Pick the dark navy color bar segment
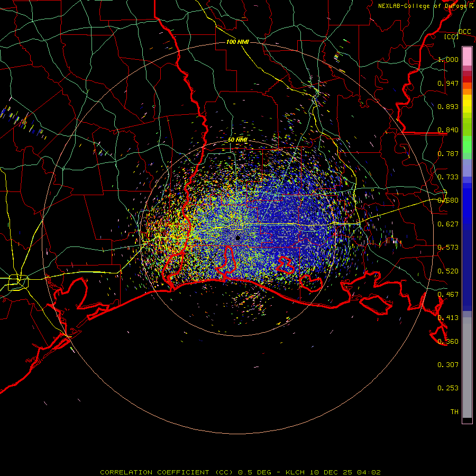 coord(467,267)
